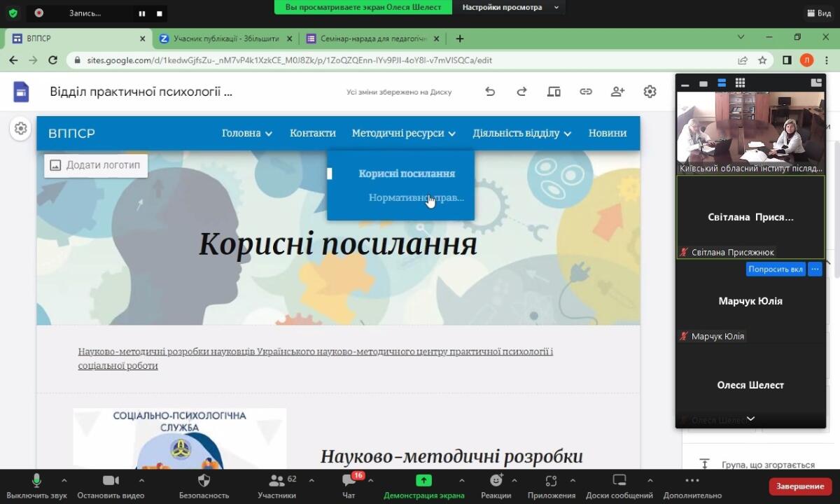Open the Вид layout button
Viewport: 840px width, 504px height.
click(x=818, y=13)
